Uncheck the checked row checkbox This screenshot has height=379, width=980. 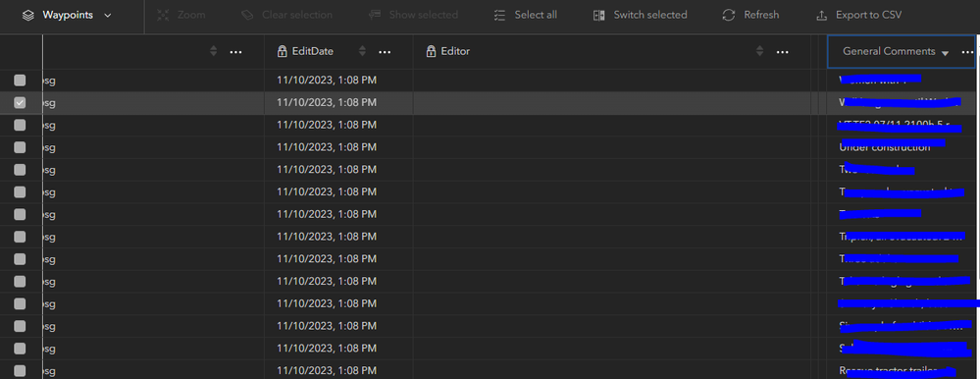click(20, 102)
